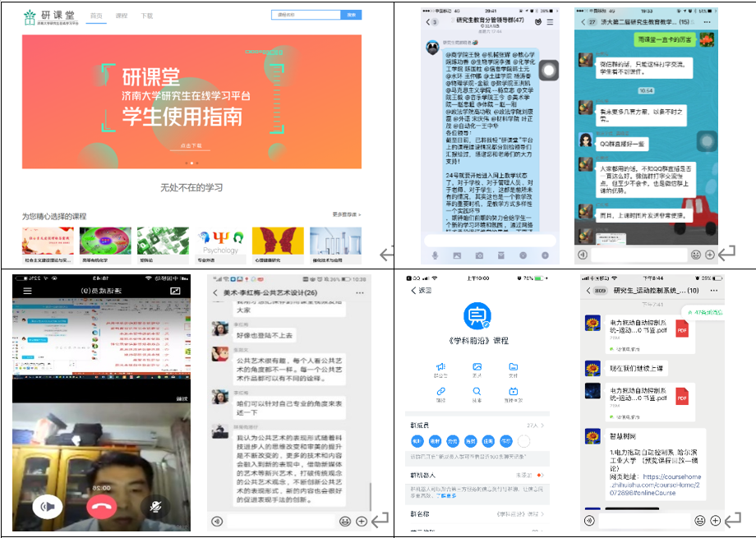
Task: Tap the plus icon in 济大第二届 WeChat chat
Action: [710, 255]
